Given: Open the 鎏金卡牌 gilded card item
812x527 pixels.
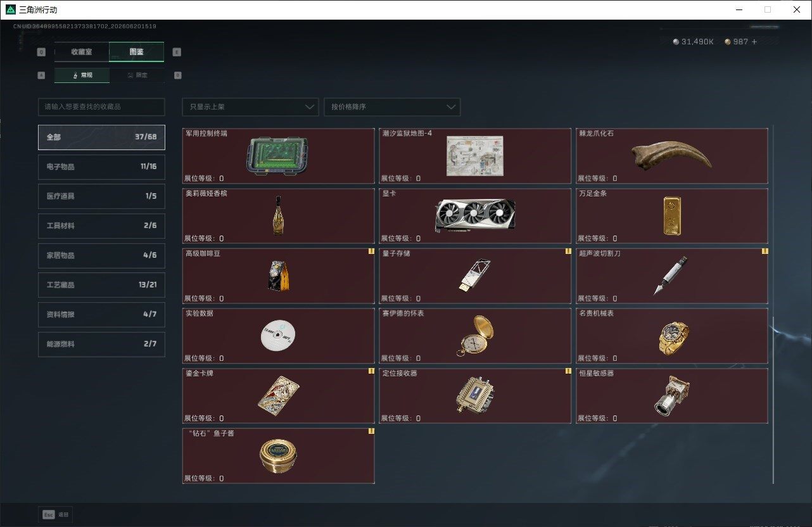Looking at the screenshot, I should tap(278, 396).
